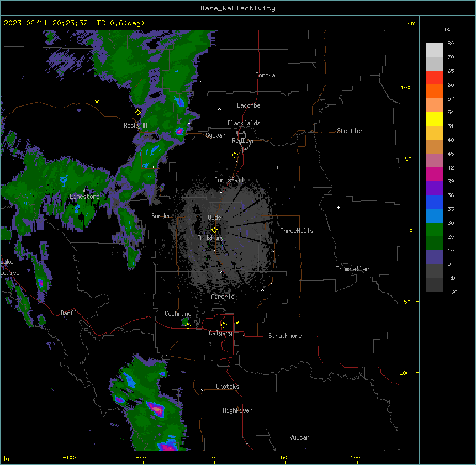Select the magenta 42 dBZ color swatch
This screenshot has width=476, height=465.
pyautogui.click(x=434, y=174)
